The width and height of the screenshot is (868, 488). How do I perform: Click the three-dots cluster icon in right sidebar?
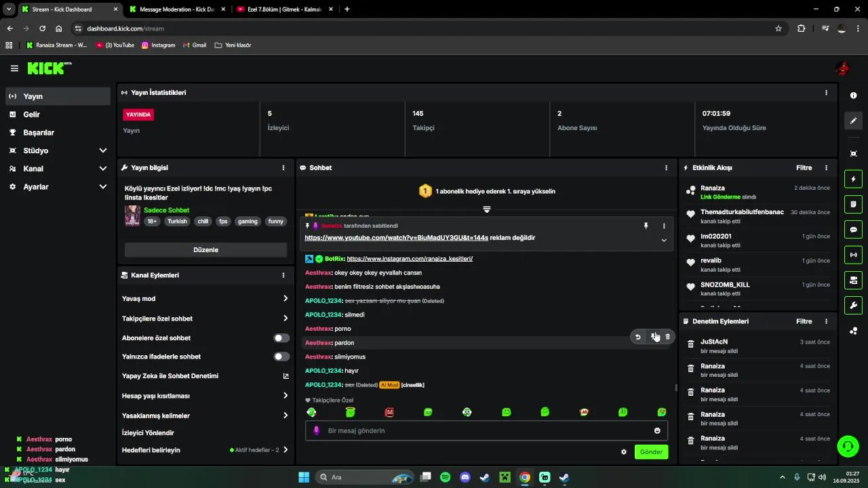(854, 331)
